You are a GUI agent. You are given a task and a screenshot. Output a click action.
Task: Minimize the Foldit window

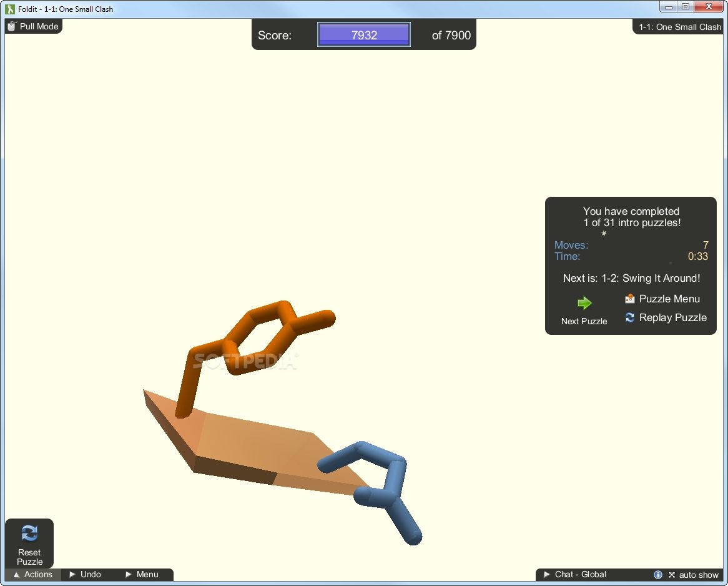coord(669,6)
